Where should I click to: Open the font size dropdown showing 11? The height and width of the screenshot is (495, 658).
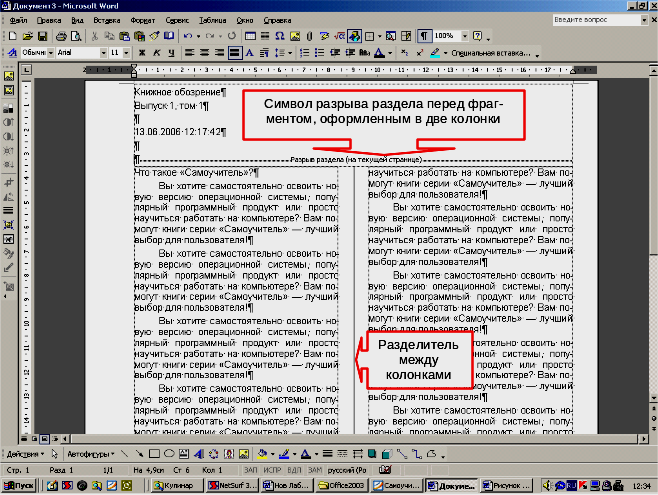[x=126, y=53]
